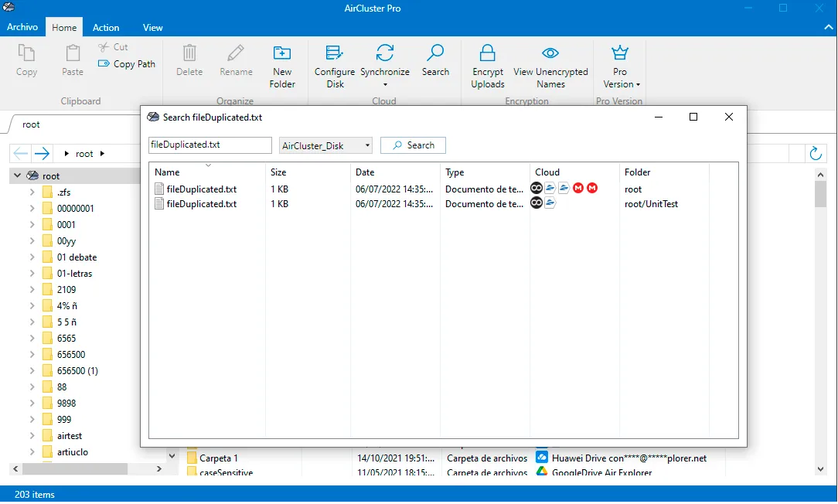Viewport: 838px width, 504px height.
Task: Click the Huawei Drive cloud icon
Action: (542, 458)
